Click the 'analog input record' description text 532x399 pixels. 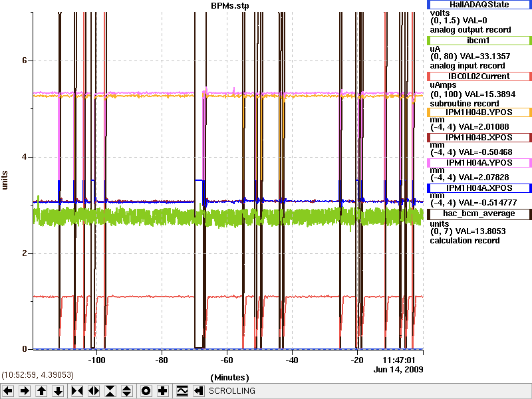467,66
